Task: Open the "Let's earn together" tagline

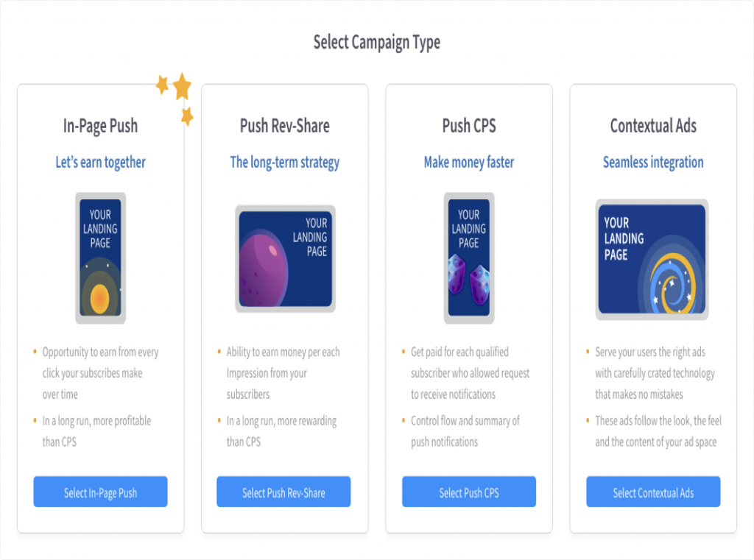Action: click(101, 162)
